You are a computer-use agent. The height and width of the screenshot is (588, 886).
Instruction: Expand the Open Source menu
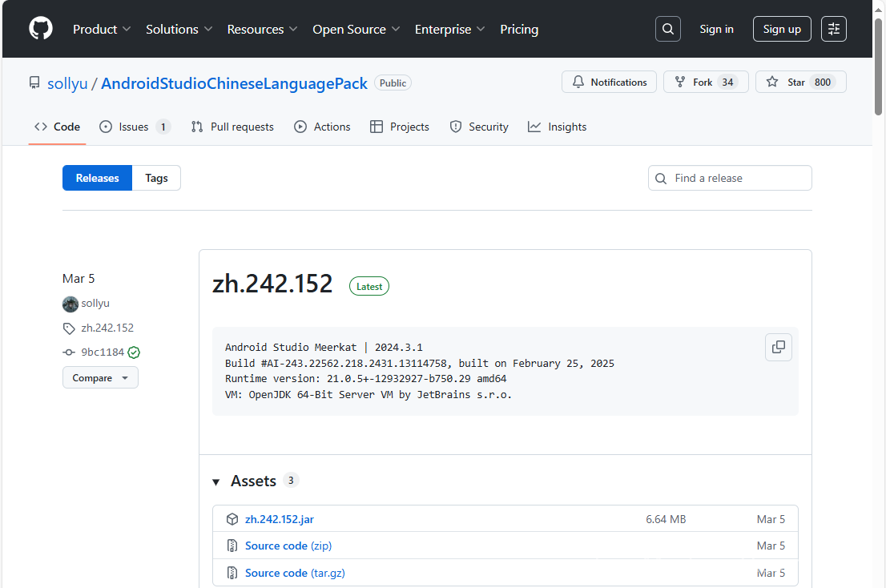point(356,30)
